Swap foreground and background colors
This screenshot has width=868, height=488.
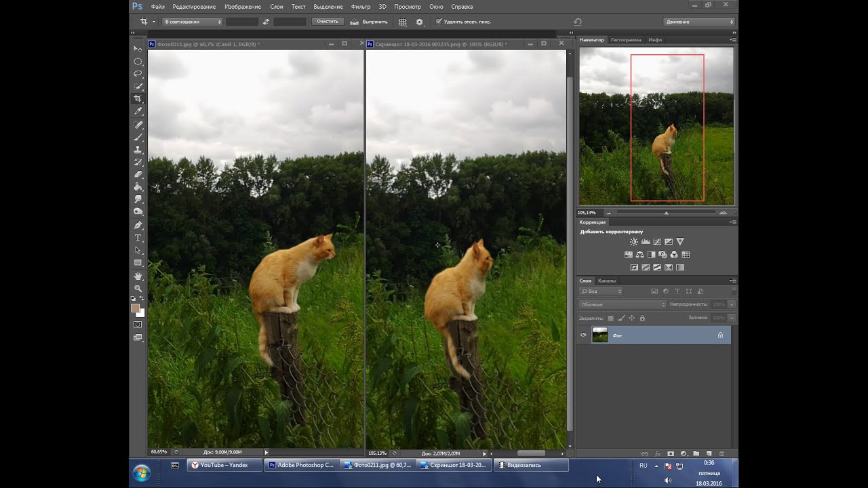[x=142, y=299]
